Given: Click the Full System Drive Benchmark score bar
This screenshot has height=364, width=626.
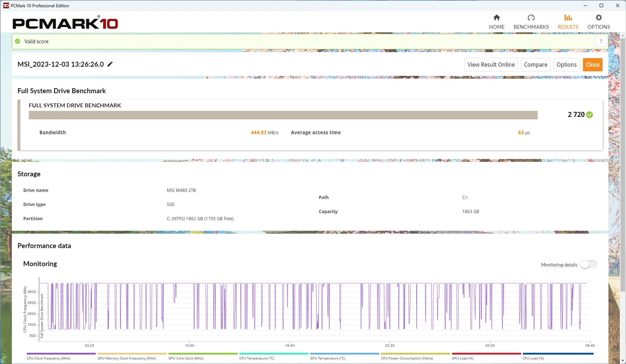Looking at the screenshot, I should [x=283, y=115].
